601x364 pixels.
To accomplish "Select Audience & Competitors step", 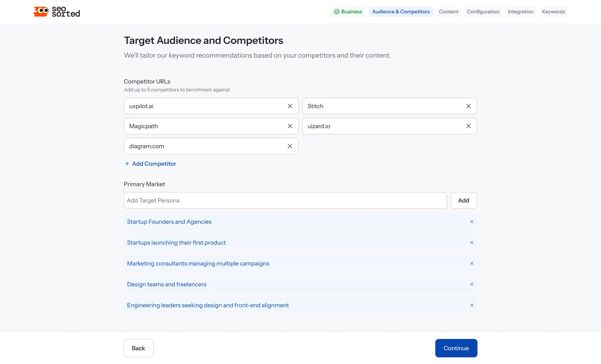I will pyautogui.click(x=401, y=12).
